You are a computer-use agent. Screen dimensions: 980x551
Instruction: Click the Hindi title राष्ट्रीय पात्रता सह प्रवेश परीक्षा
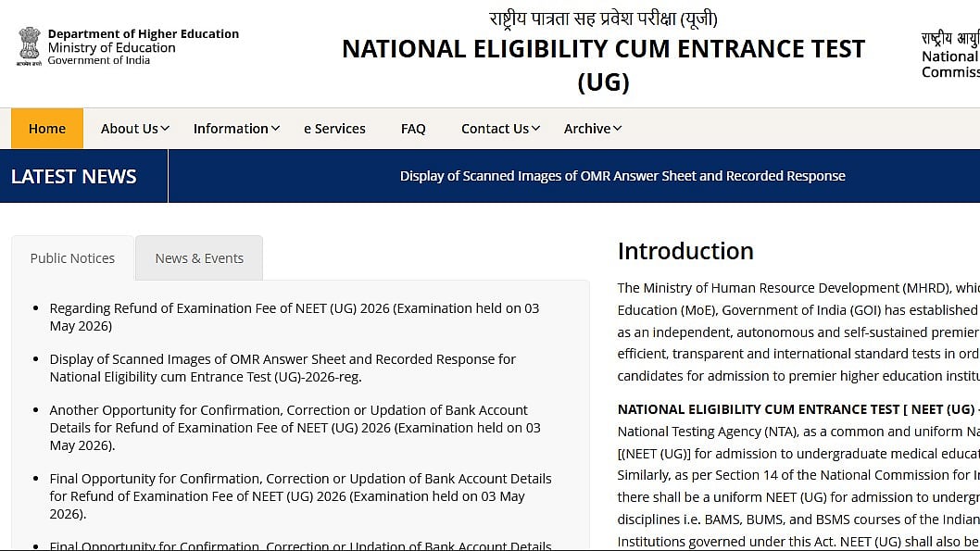point(604,19)
